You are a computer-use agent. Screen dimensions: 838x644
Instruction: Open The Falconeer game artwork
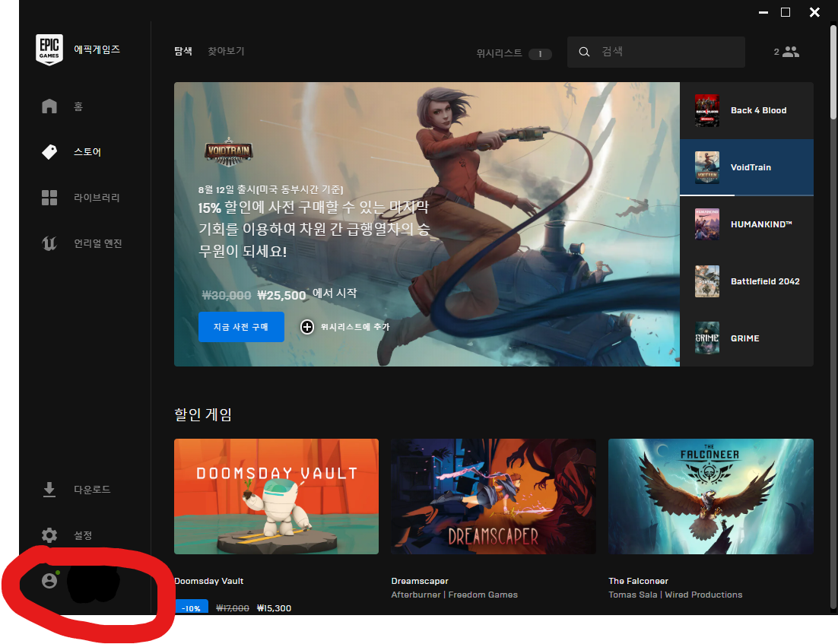[711, 496]
